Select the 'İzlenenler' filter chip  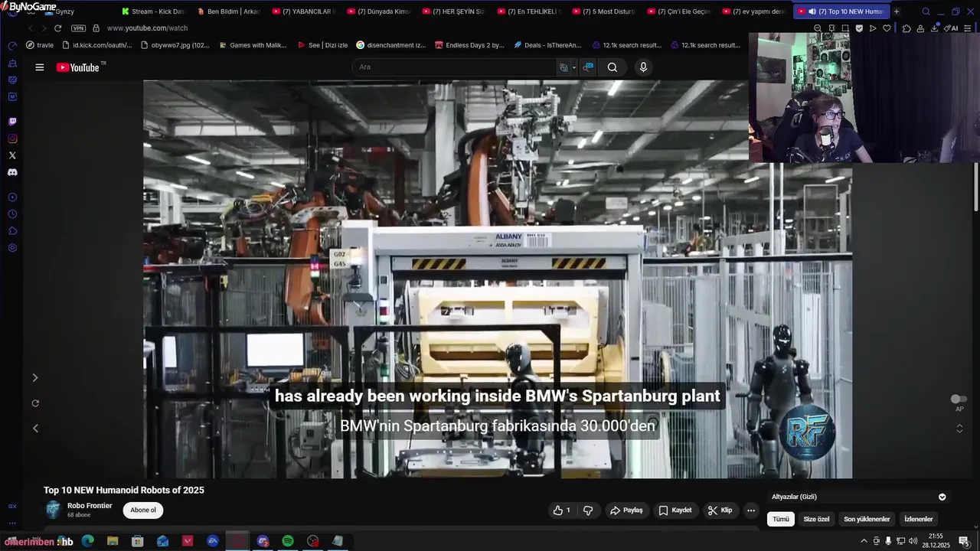[919, 519]
